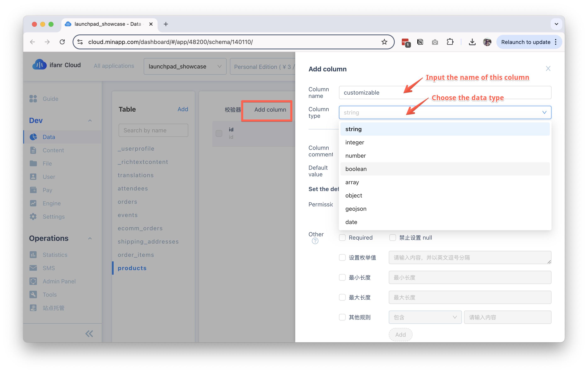The image size is (588, 373).
Task: Open the Statistics panel
Action: point(55,255)
